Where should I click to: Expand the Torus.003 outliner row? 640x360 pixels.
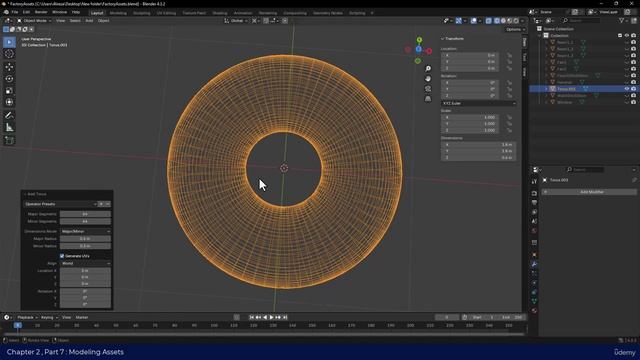point(547,89)
